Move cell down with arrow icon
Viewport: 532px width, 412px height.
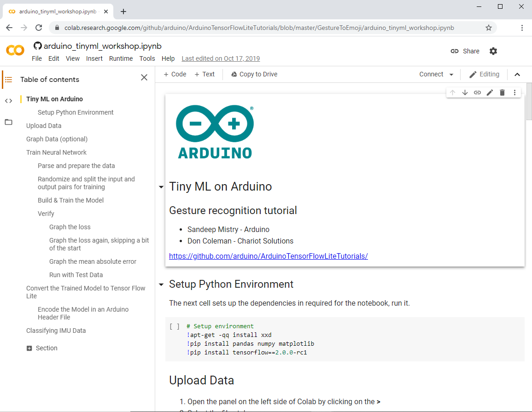pos(465,93)
